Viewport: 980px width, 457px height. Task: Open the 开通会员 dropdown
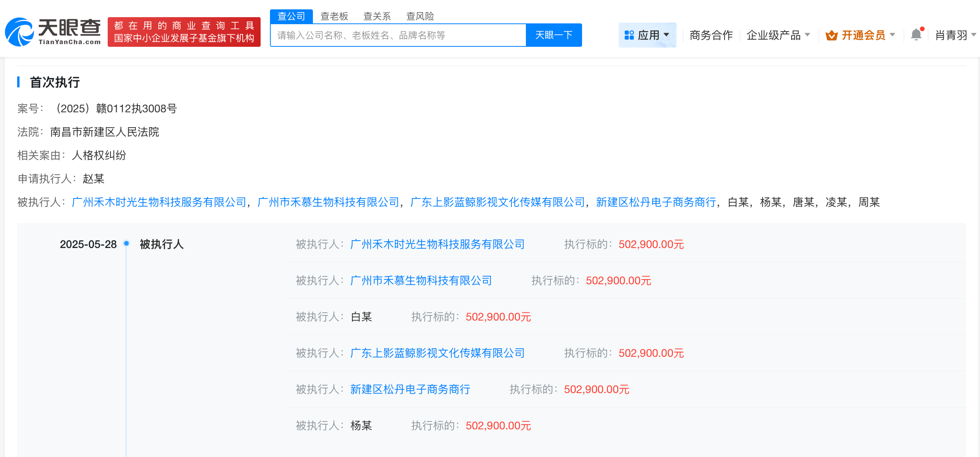[x=861, y=35]
